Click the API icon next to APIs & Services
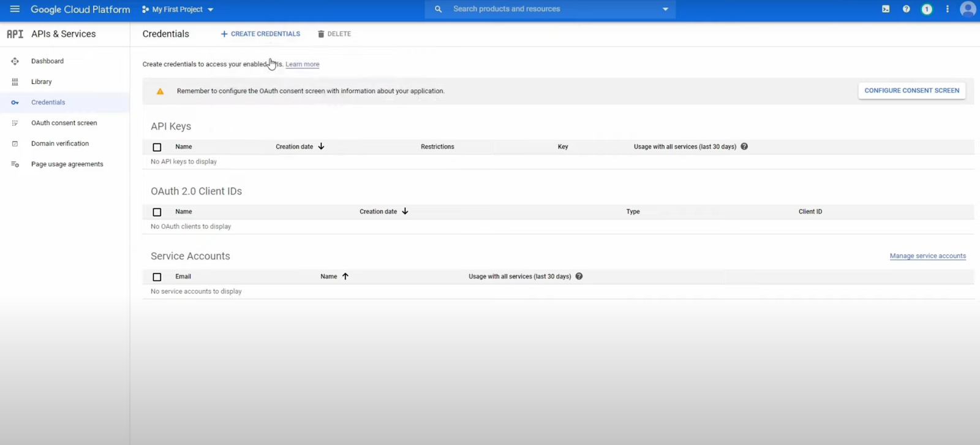This screenshot has height=445, width=980. coord(15,34)
